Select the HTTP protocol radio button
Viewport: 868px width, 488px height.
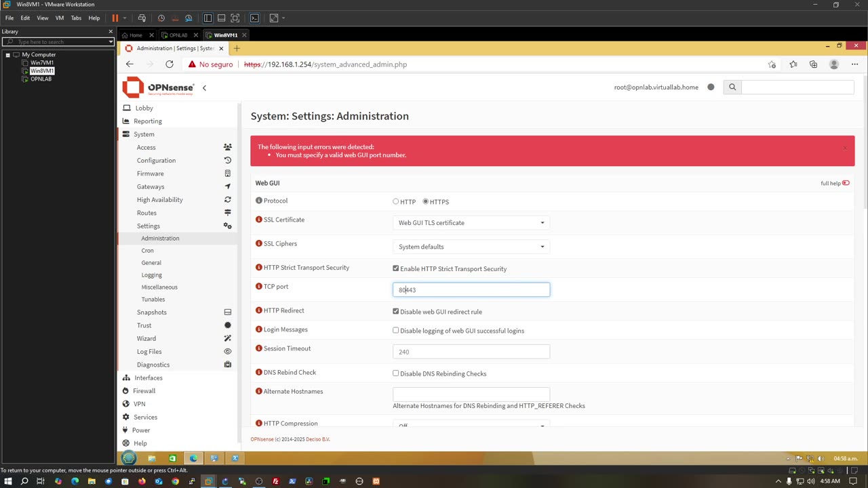[x=396, y=201]
